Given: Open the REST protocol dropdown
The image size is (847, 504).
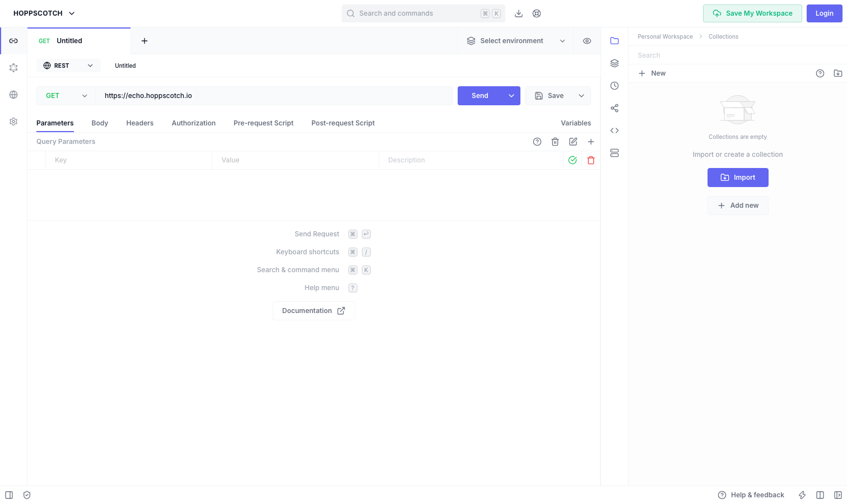Looking at the screenshot, I should pyautogui.click(x=68, y=66).
